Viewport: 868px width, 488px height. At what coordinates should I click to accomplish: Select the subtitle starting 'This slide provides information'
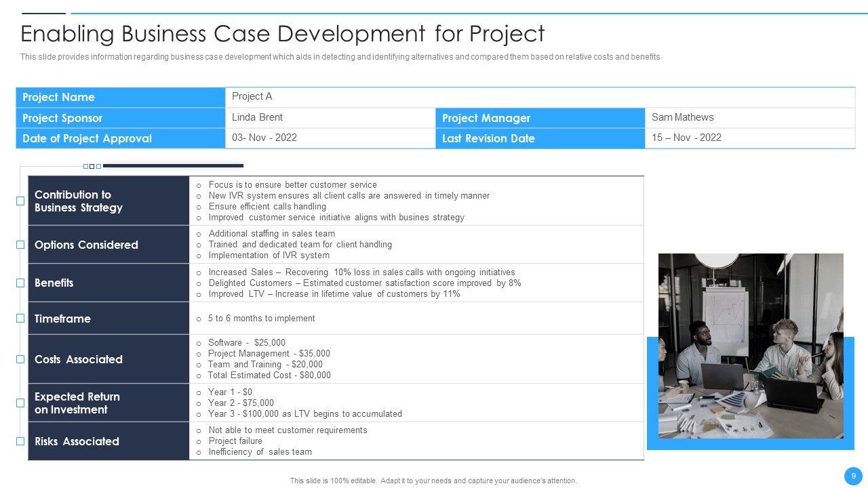tap(340, 57)
